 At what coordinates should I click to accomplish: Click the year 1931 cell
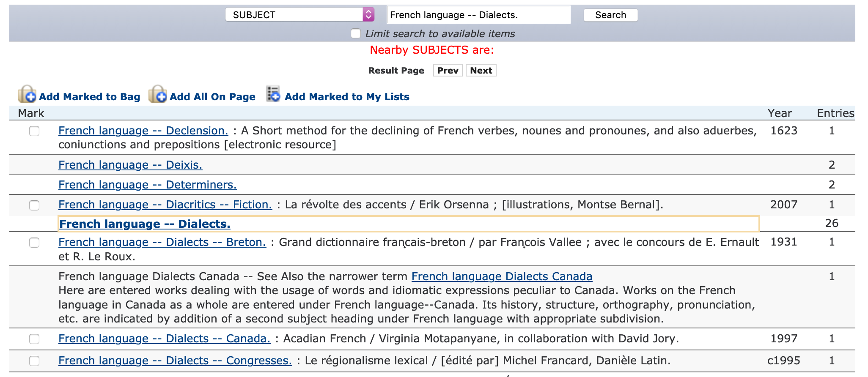pos(784,242)
